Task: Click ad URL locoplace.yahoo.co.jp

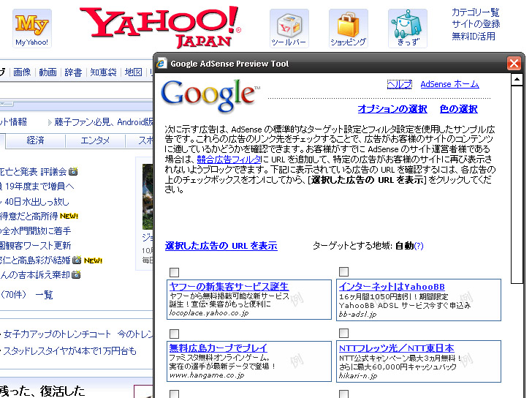Action: click(x=209, y=313)
